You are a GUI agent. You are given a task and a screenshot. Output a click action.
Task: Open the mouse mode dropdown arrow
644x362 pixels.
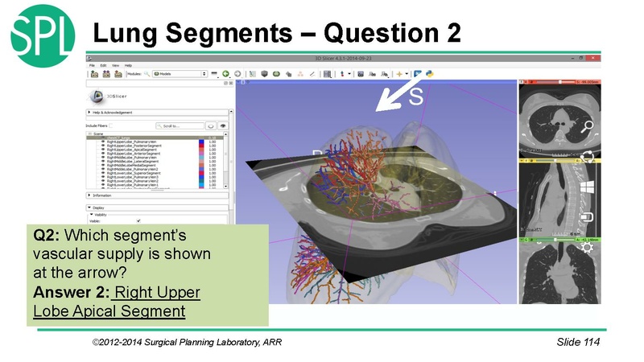coord(349,74)
